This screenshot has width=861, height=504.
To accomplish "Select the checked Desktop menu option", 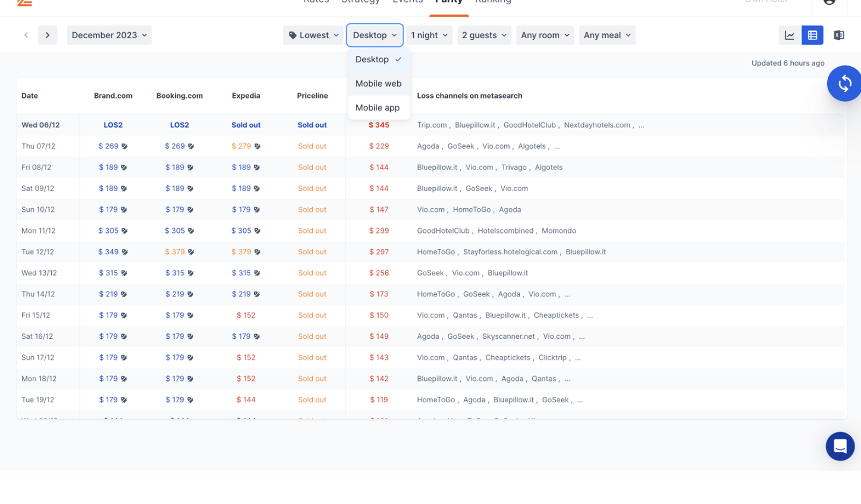I will click(x=379, y=60).
